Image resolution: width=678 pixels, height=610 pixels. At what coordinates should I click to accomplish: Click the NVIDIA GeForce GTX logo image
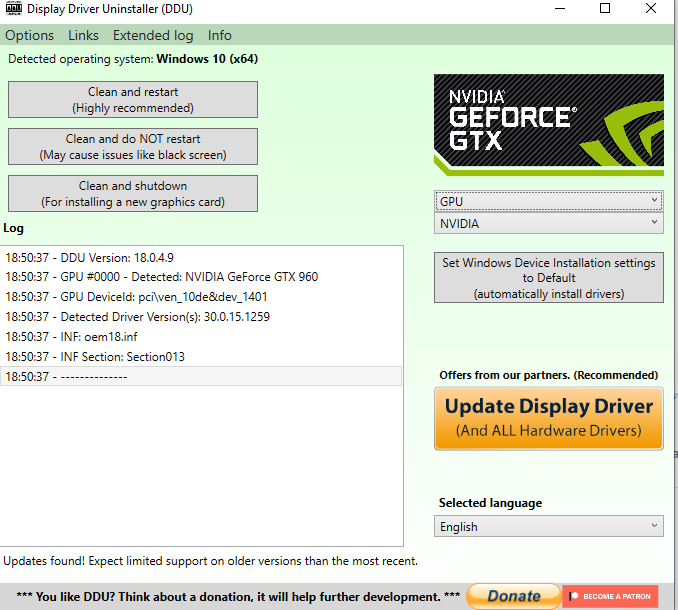(549, 125)
